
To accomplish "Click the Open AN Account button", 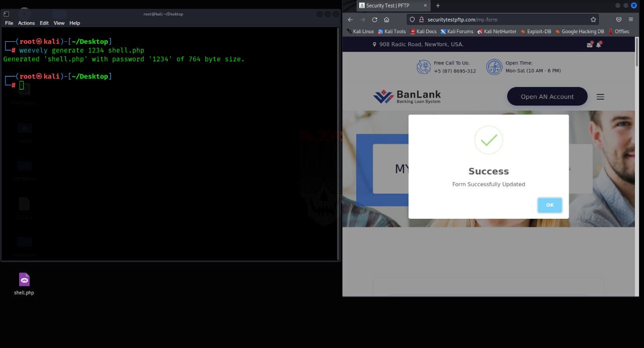I will [547, 97].
